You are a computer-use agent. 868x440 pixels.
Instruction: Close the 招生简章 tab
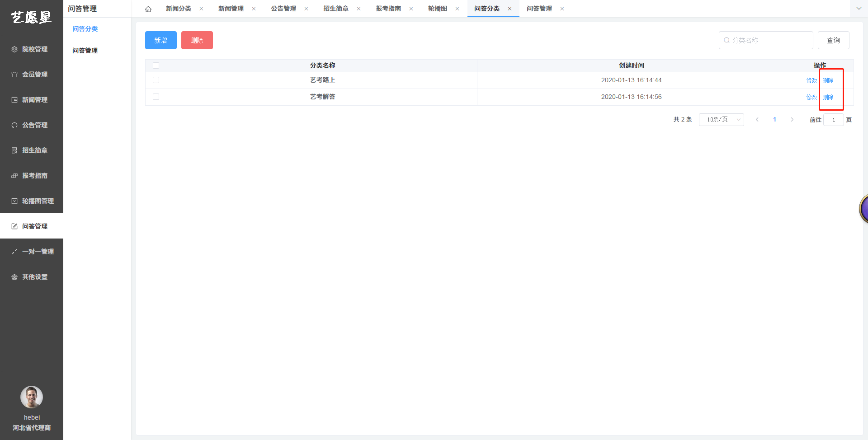359,9
